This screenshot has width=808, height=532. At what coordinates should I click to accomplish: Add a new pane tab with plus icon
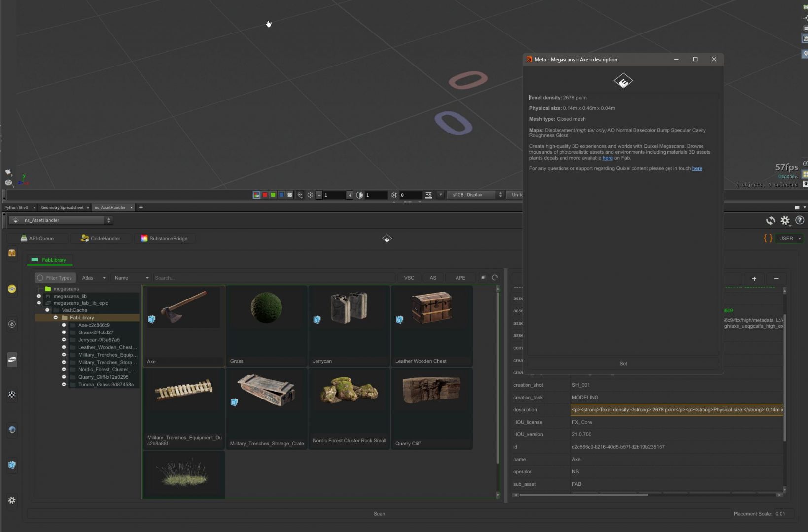tap(141, 207)
